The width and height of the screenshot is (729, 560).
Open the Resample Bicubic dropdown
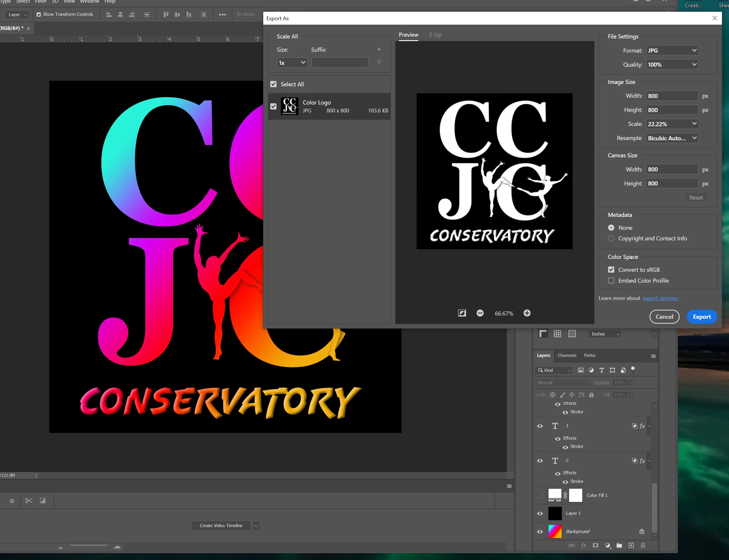672,138
